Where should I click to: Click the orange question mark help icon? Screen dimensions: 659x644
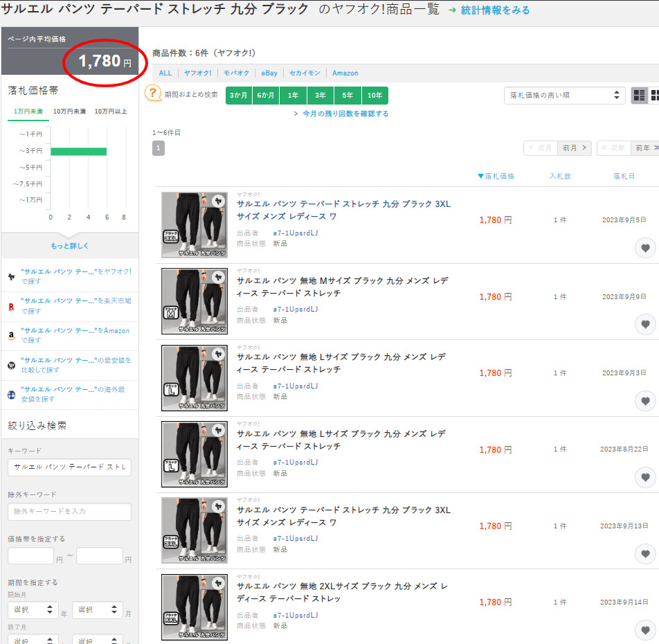[153, 94]
